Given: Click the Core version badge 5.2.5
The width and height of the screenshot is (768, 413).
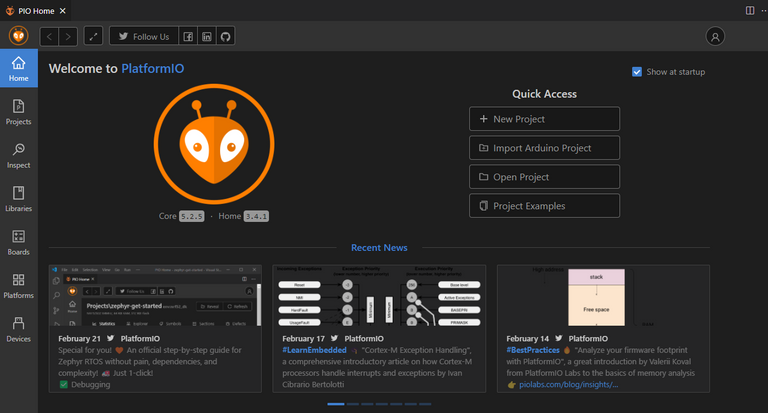Looking at the screenshot, I should click(192, 216).
